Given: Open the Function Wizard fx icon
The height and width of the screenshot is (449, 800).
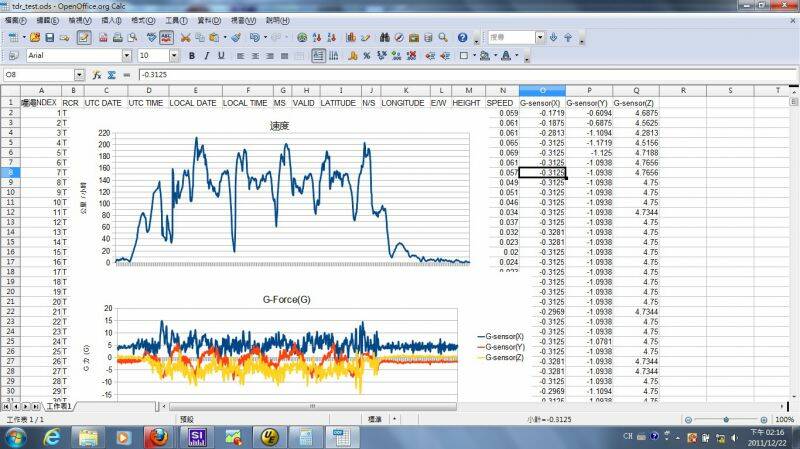Looking at the screenshot, I should [x=96, y=75].
